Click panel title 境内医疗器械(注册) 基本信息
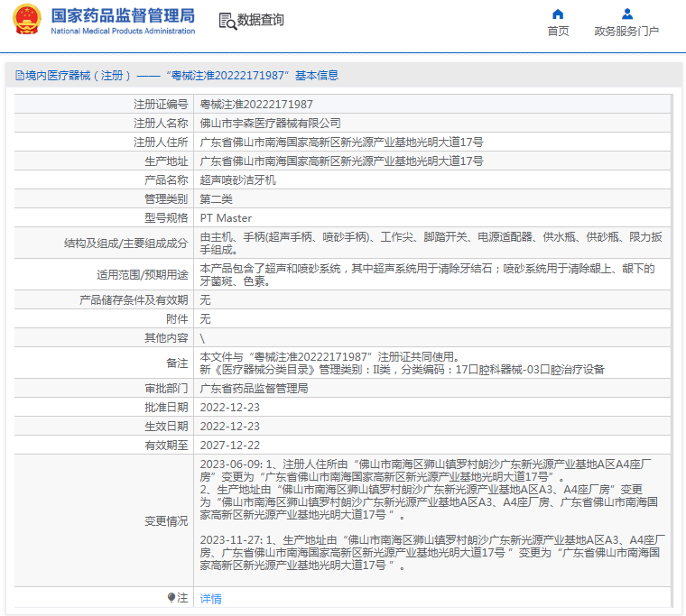This screenshot has height=616, width=686. click(182, 76)
